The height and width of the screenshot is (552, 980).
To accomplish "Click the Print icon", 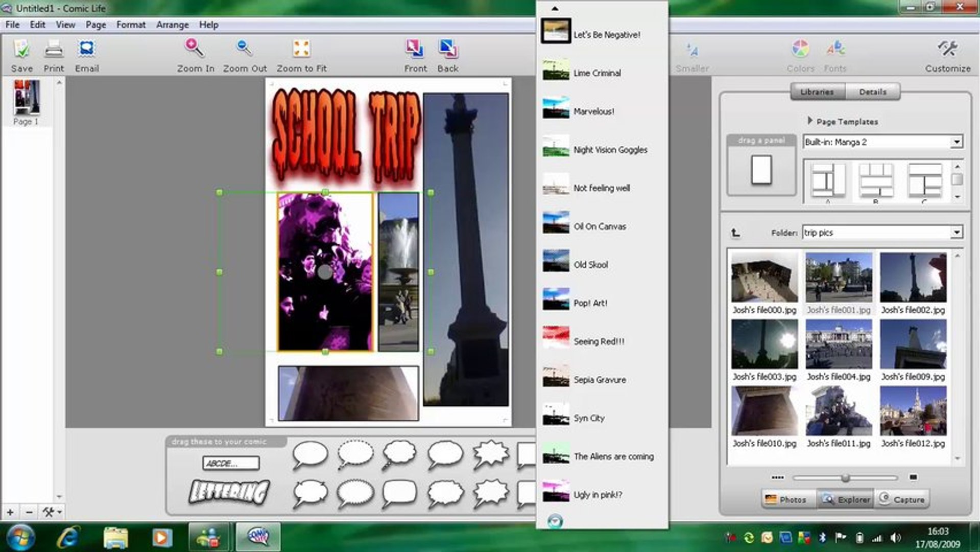I will 54,50.
